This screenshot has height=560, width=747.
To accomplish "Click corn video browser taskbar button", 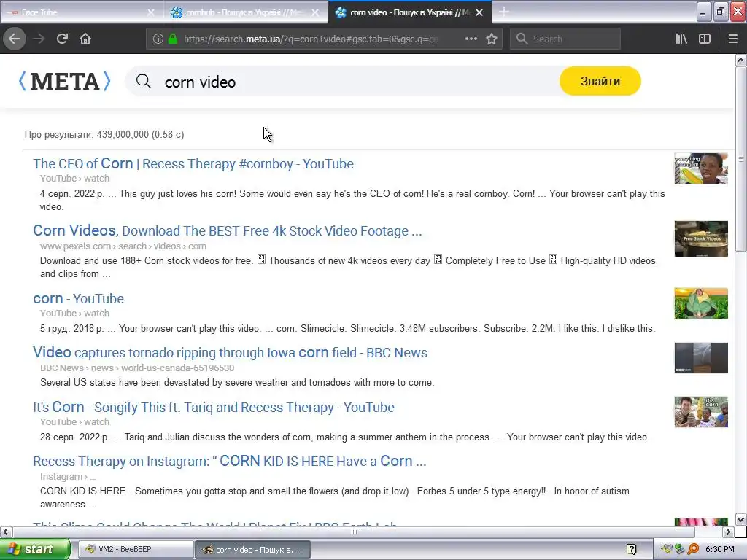I will coord(253,549).
